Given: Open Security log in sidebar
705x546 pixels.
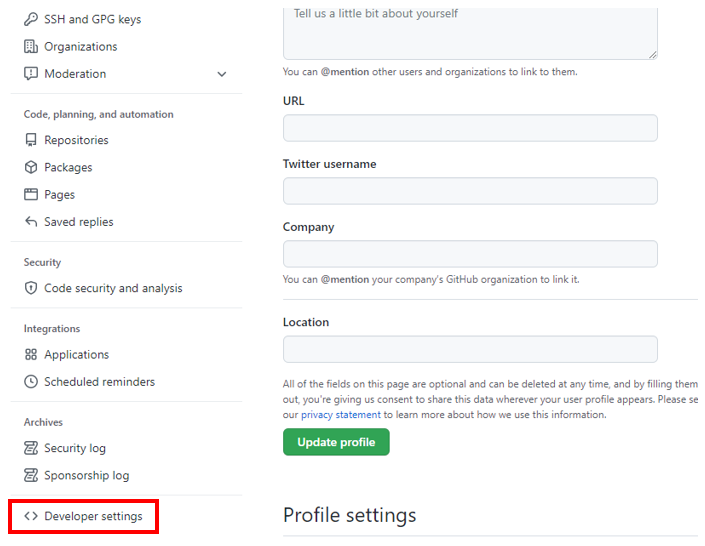Looking at the screenshot, I should [x=74, y=449].
